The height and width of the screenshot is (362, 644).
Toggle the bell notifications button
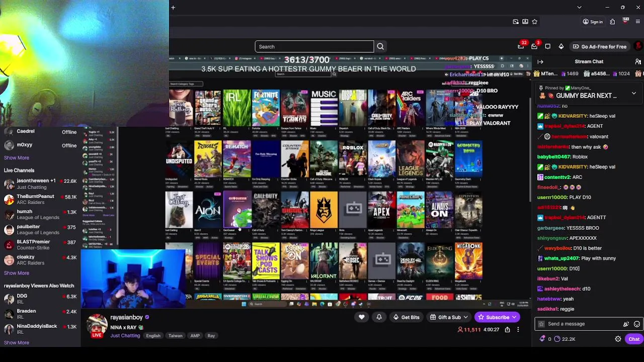[x=379, y=317]
